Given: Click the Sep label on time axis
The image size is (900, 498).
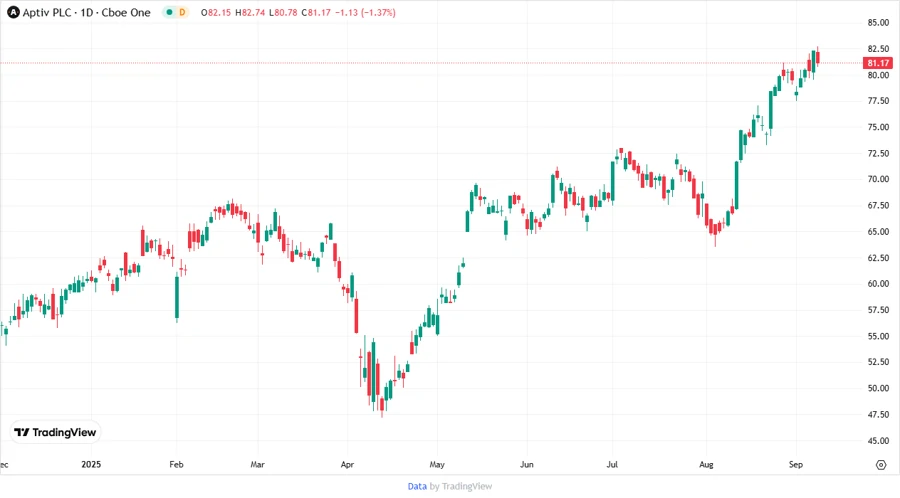Looking at the screenshot, I should pyautogui.click(x=796, y=464).
